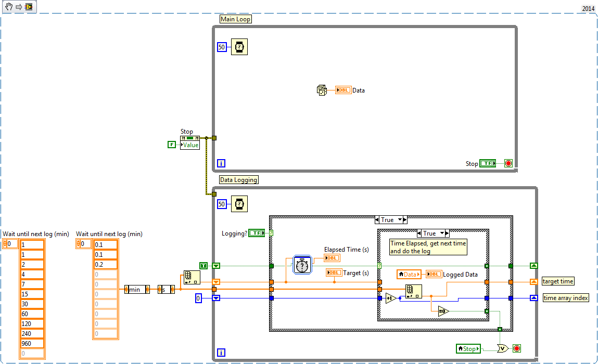Click the Data local variable node

409,274
